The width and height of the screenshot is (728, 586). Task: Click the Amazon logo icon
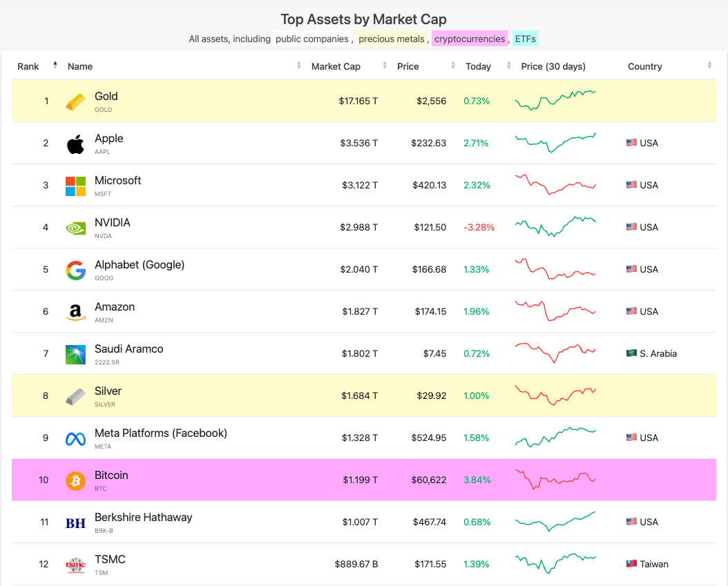[75, 313]
